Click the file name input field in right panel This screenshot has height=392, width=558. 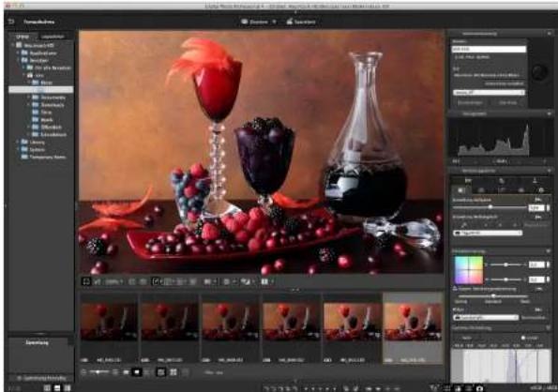click(x=489, y=49)
